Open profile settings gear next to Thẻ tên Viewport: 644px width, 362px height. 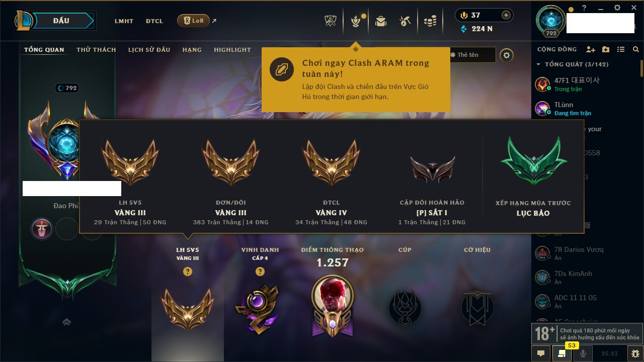[x=507, y=55]
